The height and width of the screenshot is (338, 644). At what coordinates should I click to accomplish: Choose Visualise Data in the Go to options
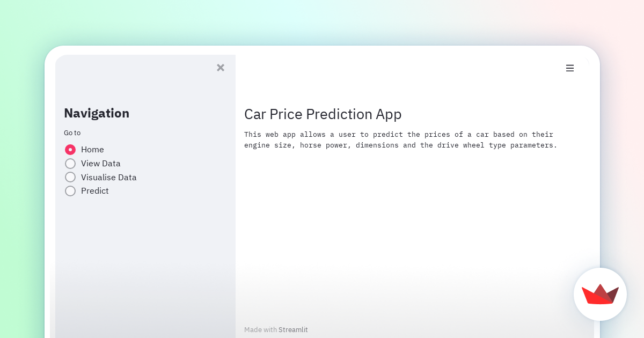point(70,177)
